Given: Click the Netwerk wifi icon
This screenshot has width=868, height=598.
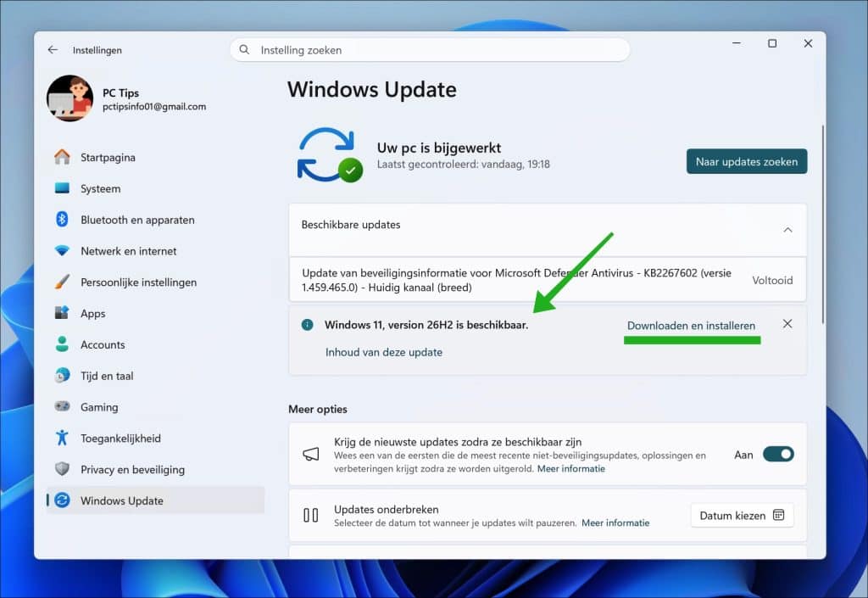Looking at the screenshot, I should (62, 251).
